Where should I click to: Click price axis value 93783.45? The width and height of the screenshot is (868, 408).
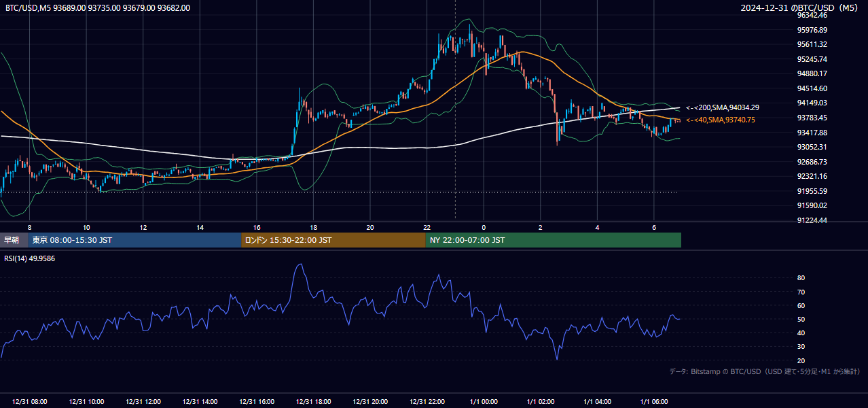tap(812, 118)
